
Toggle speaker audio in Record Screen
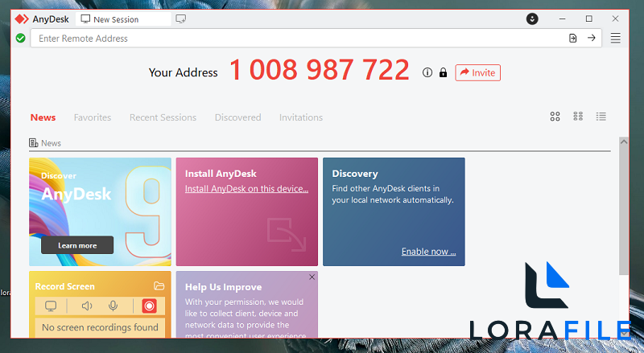(87, 306)
